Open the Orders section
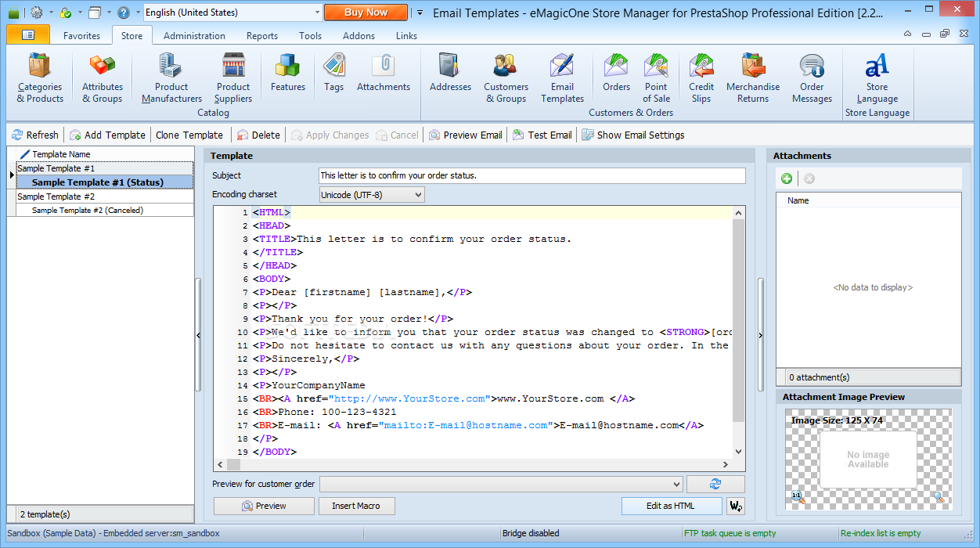 pos(616,72)
